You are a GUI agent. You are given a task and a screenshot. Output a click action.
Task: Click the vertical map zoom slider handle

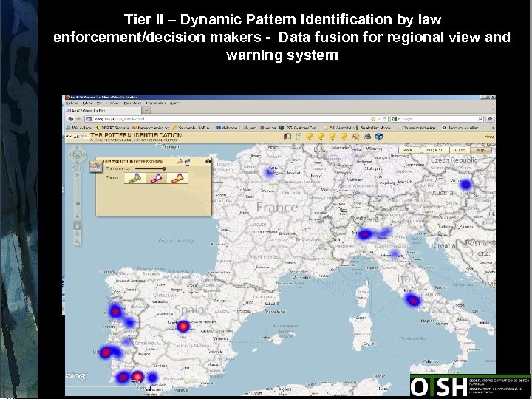click(78, 204)
